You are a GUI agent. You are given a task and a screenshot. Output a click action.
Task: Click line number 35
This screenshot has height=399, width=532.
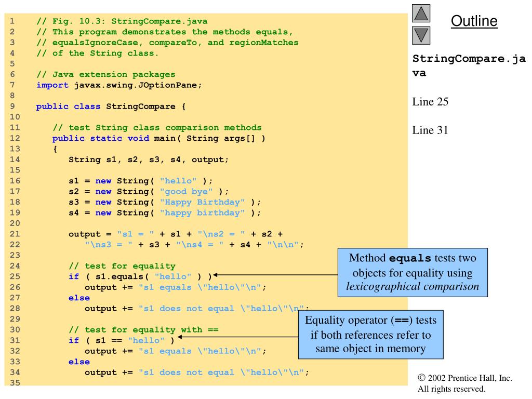pos(15,383)
